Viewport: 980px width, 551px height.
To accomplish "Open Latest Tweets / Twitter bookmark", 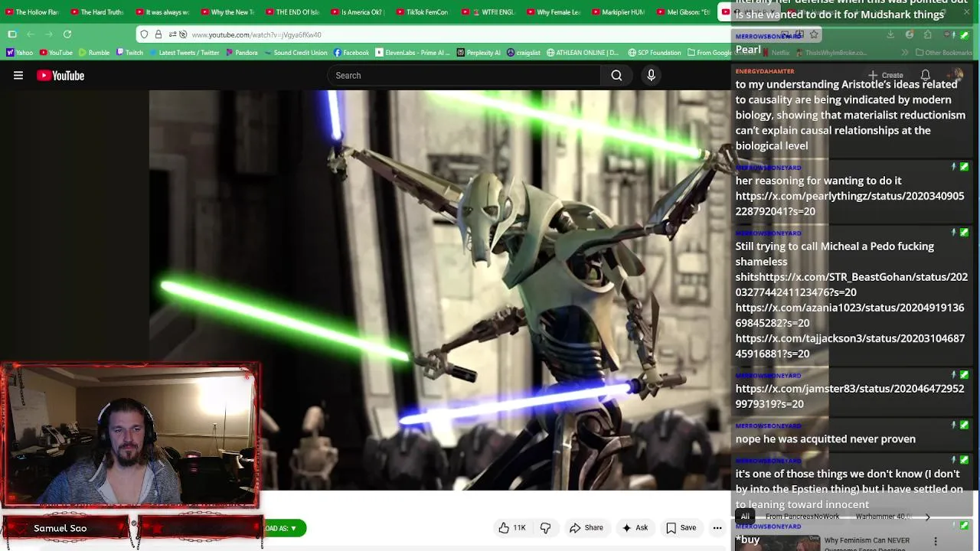I will click(183, 53).
